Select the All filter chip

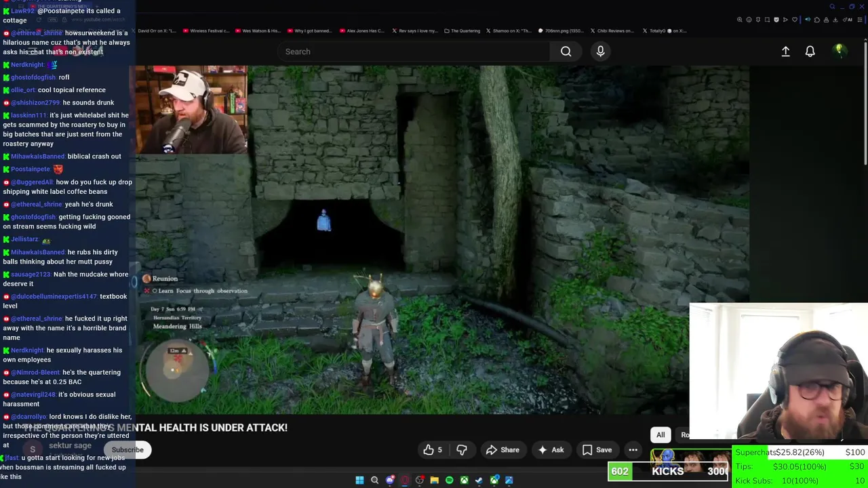pyautogui.click(x=660, y=434)
